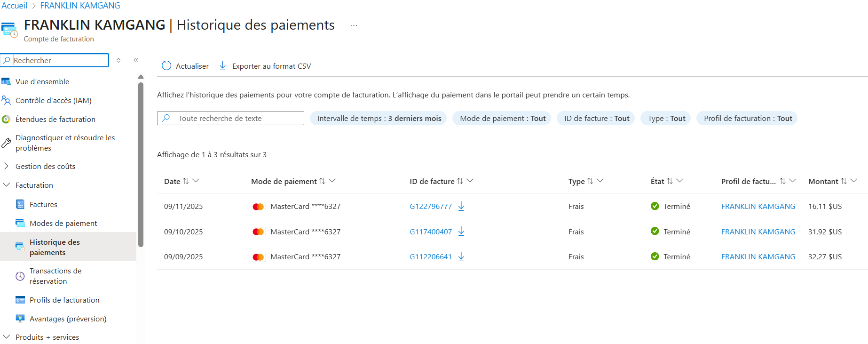Image resolution: width=868 pixels, height=344 pixels.
Task: Select Modes de paiement in the sidebar
Action: (63, 223)
